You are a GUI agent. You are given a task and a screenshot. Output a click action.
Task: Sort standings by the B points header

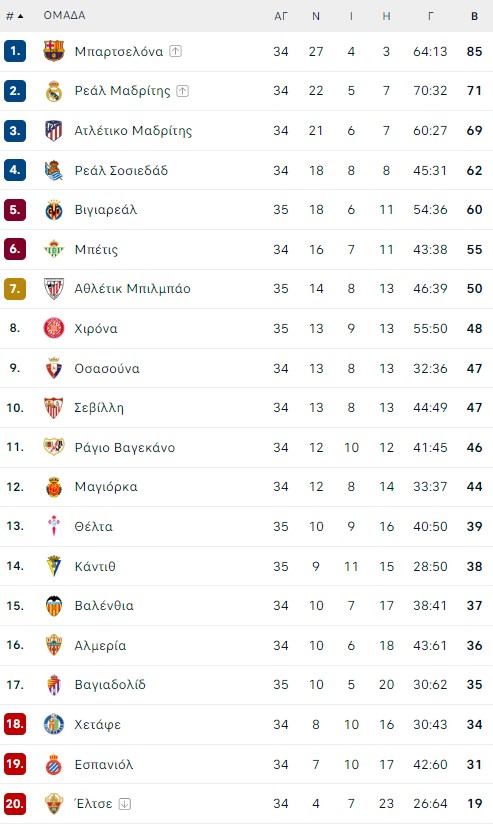[475, 16]
